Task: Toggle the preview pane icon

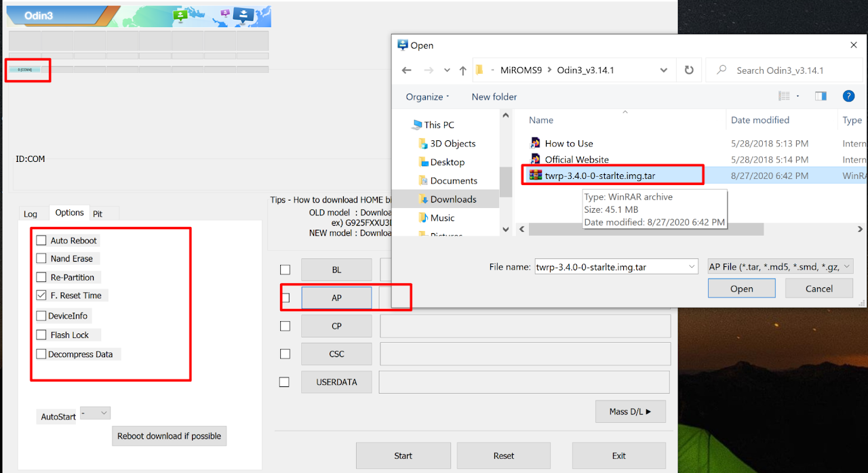Action: coord(821,96)
